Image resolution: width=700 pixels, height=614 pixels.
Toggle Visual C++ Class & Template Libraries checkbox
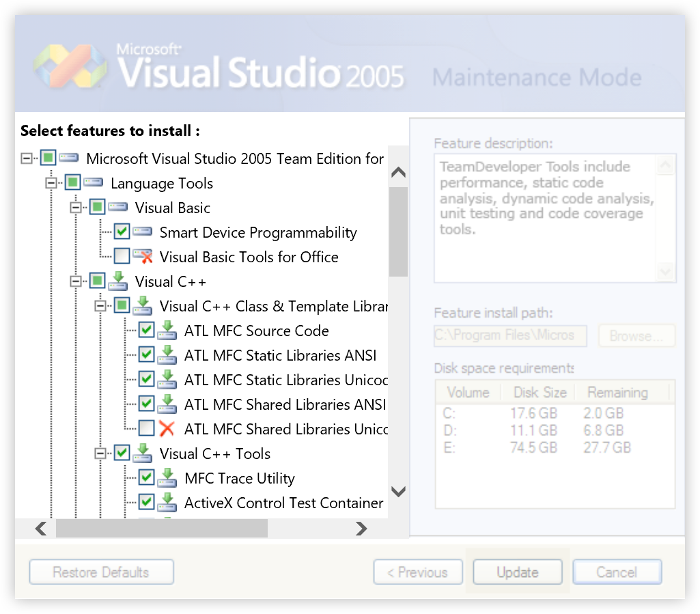point(122,305)
